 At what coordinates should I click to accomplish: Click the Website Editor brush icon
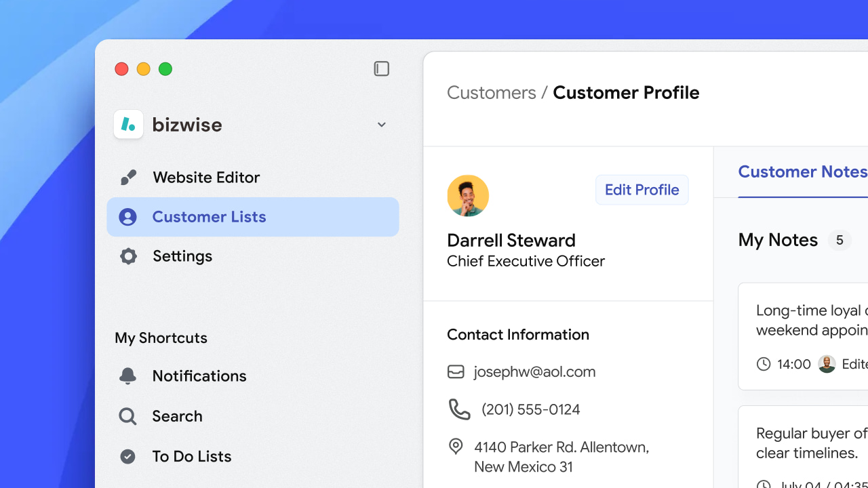click(127, 178)
